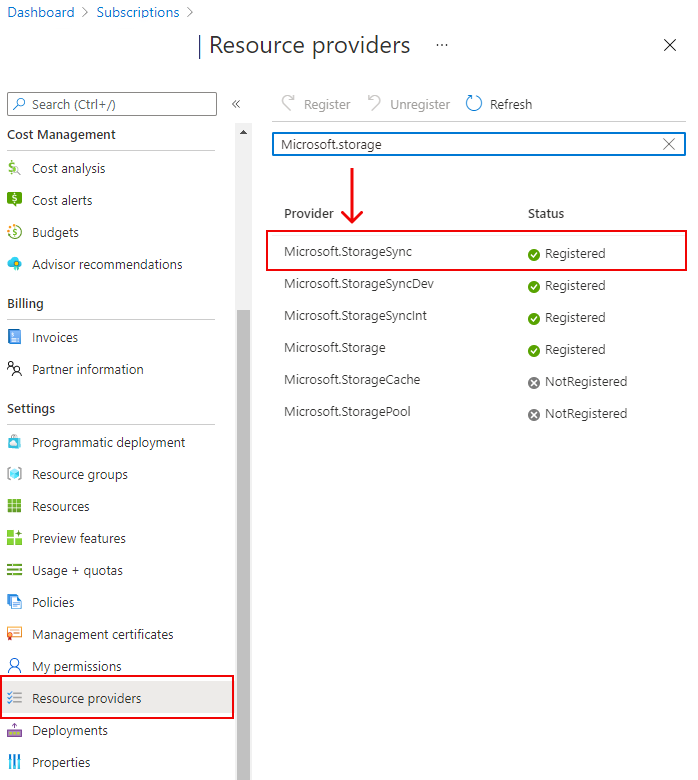698x780 pixels.
Task: Click the Refresh circular arrow icon
Action: 474,103
